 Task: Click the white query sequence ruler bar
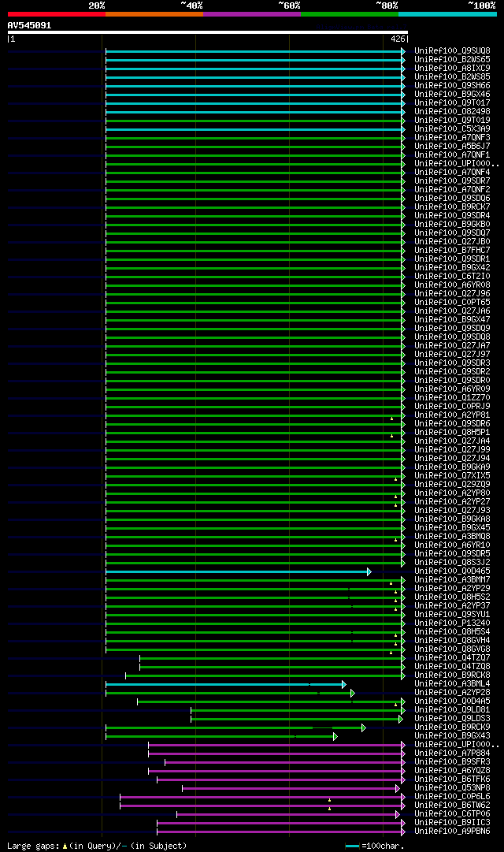pyautogui.click(x=207, y=32)
